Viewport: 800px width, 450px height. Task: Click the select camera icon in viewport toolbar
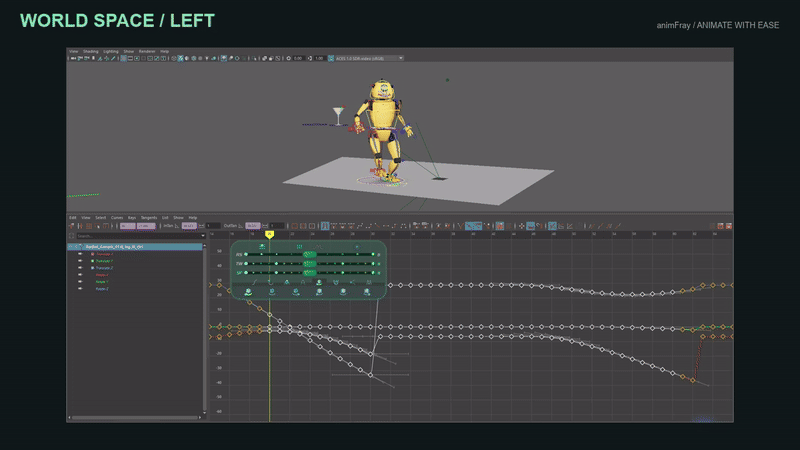(x=73, y=58)
